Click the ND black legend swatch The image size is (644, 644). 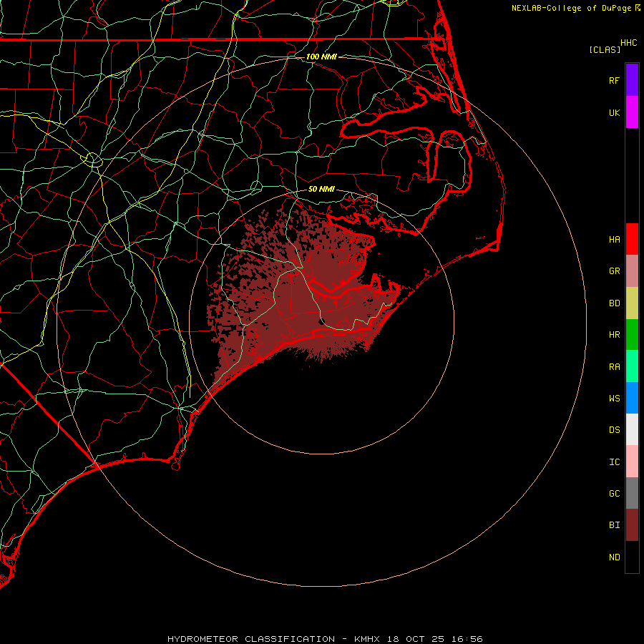[632, 557]
